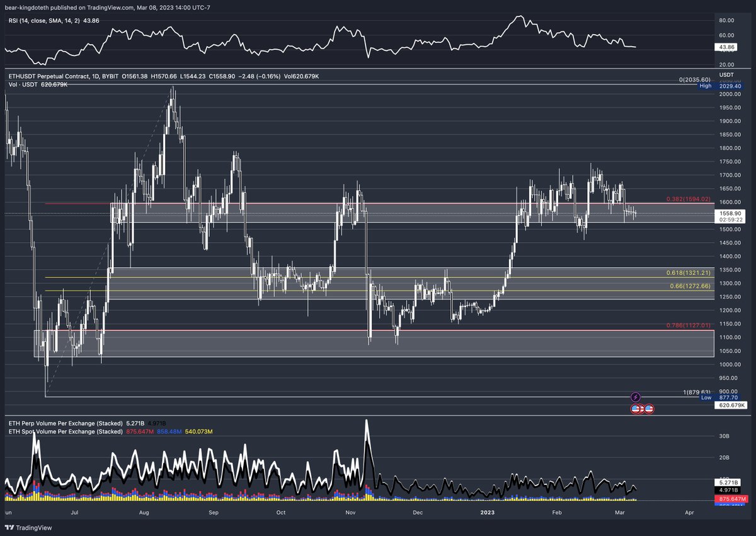The height and width of the screenshot is (536, 756).
Task: Select ETH Spot Volume Per Exchange legend
Action: 66,431
